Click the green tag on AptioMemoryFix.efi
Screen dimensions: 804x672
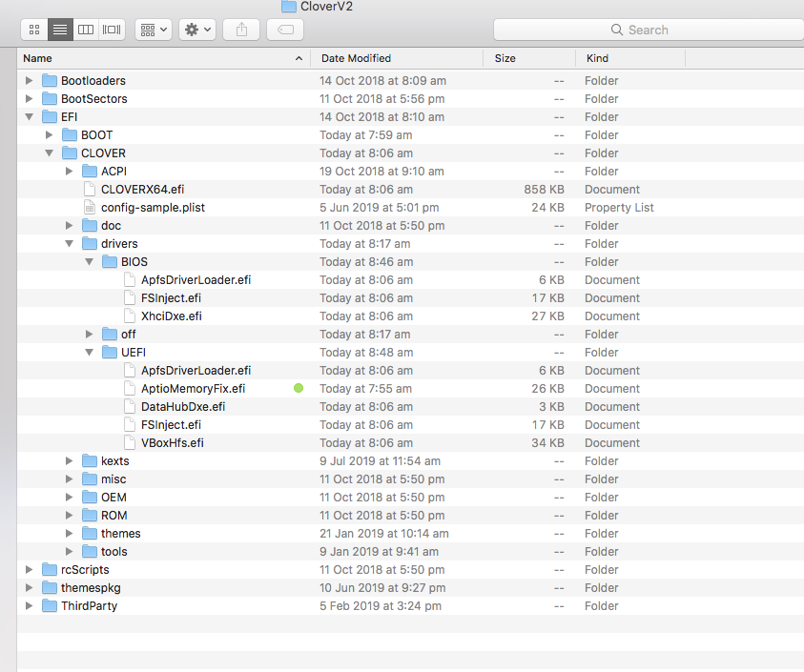click(299, 389)
